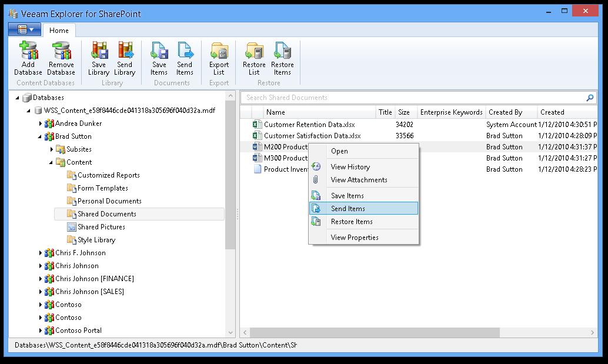Image resolution: width=608 pixels, height=364 pixels.
Task: Click the tree panel vertical scrollbar thumb
Action: (230, 175)
